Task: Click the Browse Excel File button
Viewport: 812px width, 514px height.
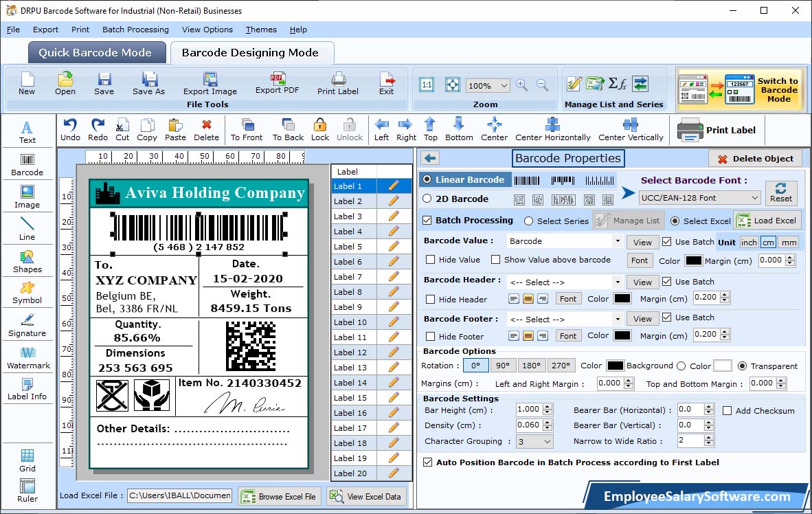Action: [280, 496]
